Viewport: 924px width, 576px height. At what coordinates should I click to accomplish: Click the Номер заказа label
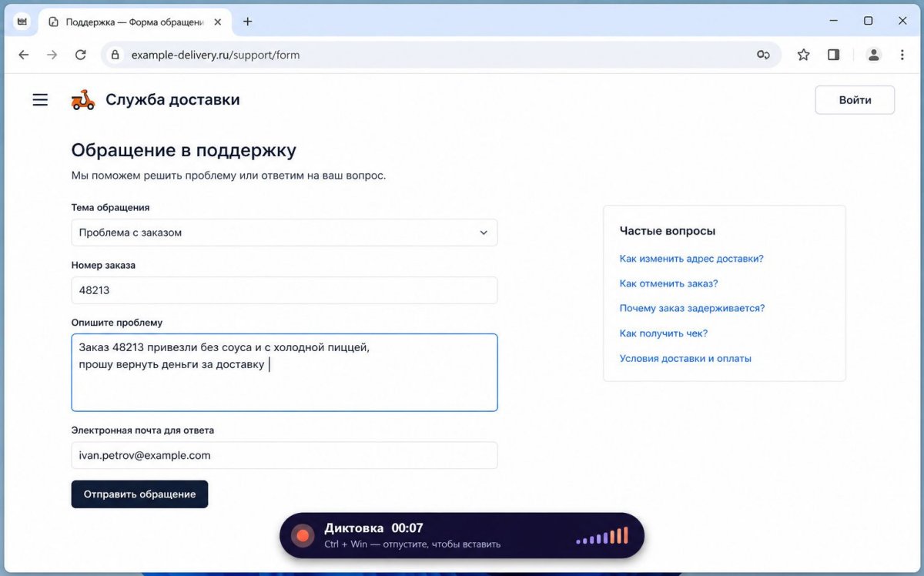103,265
